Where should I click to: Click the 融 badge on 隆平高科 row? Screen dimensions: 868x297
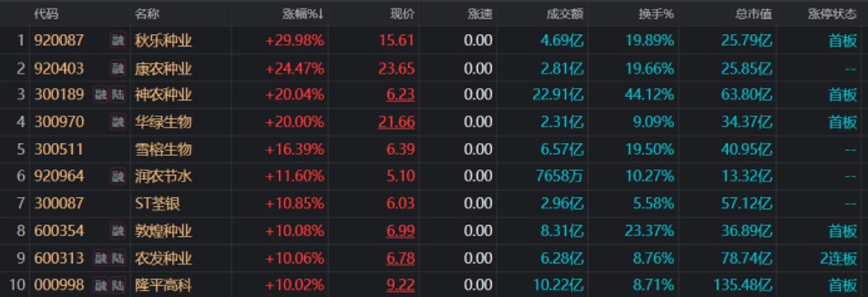coord(101,285)
